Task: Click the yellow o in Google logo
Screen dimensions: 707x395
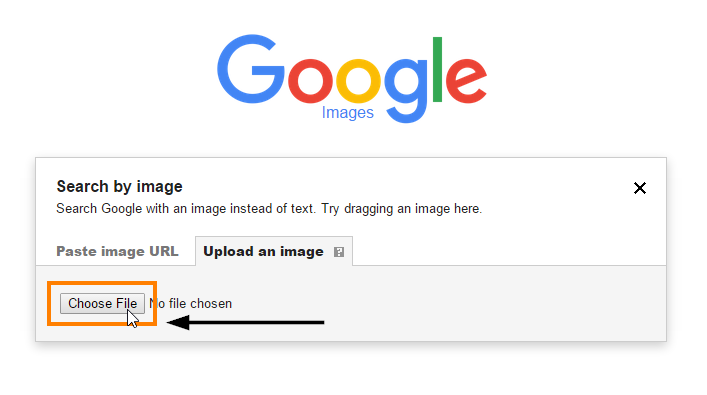Action: 358,81
